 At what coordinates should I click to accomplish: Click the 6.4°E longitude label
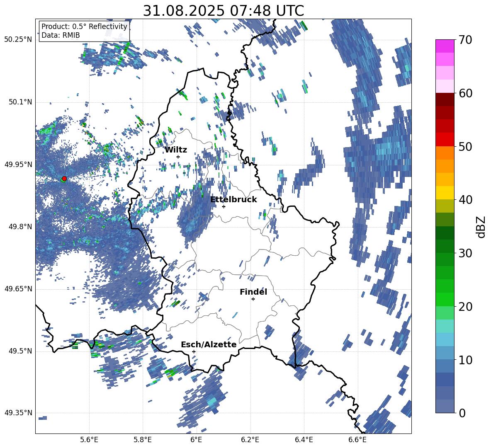point(304,440)
